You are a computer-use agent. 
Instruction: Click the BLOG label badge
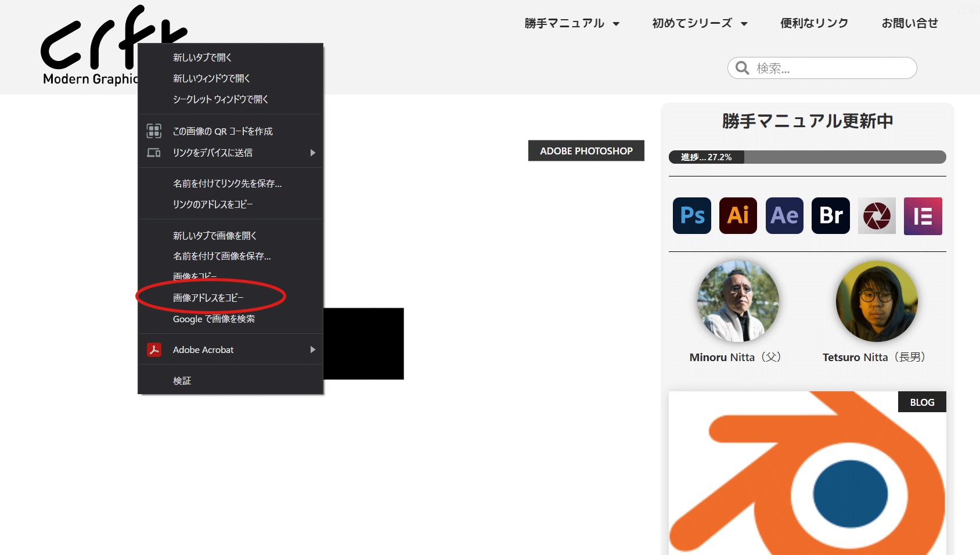click(x=922, y=402)
